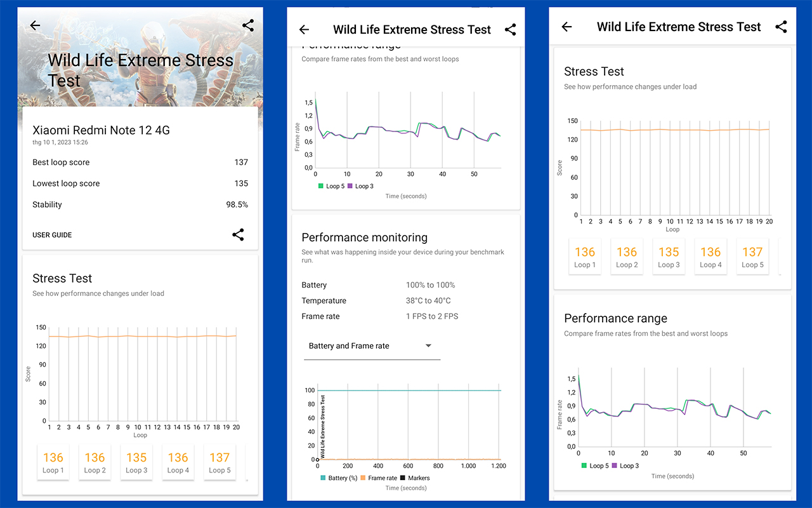This screenshot has height=508, width=812.
Task: Click Stress Test heading in right screen
Action: click(594, 71)
